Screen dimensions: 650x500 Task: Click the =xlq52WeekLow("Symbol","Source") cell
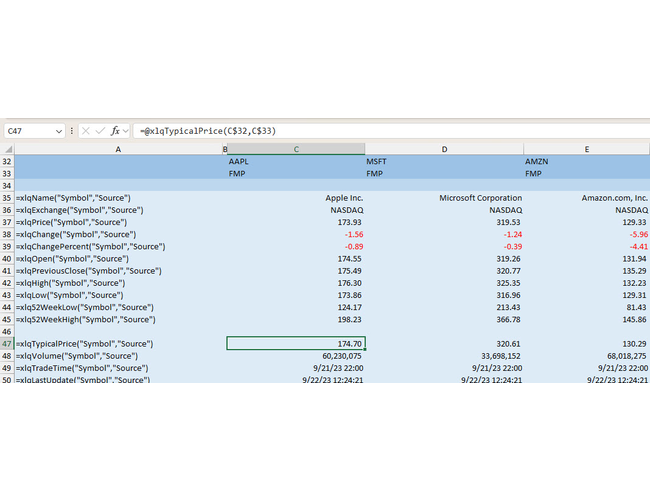pyautogui.click(x=118, y=307)
